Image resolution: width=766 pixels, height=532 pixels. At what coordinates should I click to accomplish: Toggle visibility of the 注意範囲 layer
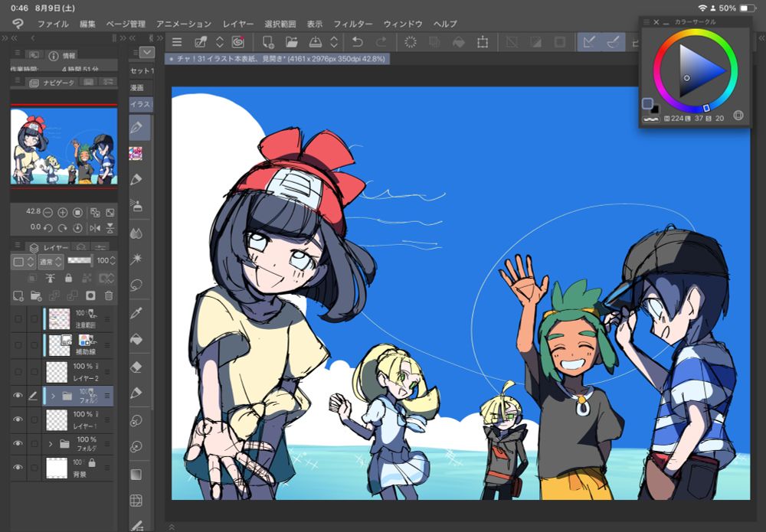[x=18, y=318]
